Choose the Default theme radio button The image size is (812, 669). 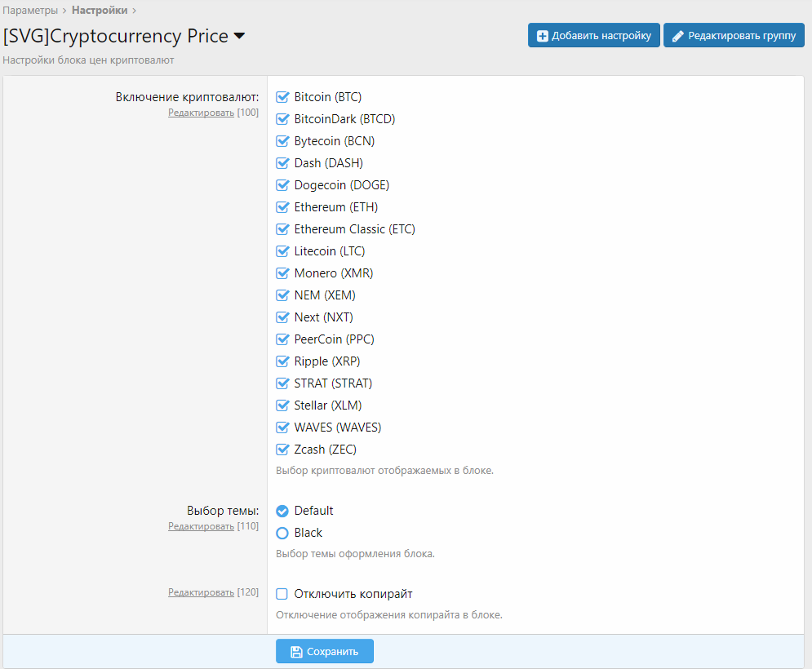pos(283,511)
